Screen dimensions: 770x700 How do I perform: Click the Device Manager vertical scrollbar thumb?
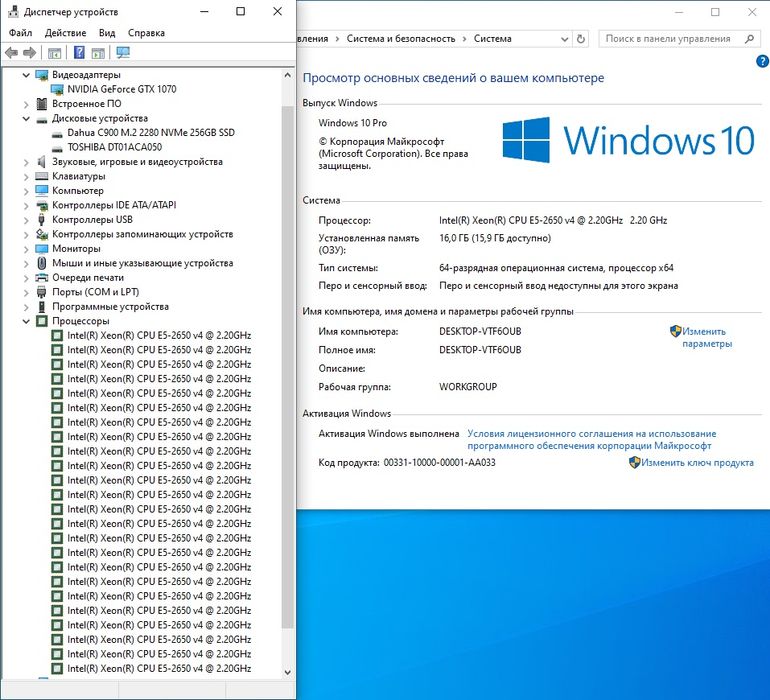[288, 367]
